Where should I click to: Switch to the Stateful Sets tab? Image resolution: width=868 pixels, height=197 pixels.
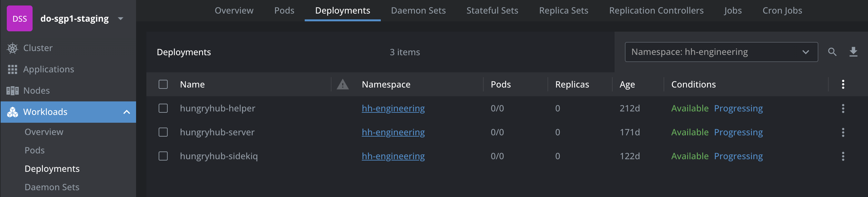[x=492, y=10]
